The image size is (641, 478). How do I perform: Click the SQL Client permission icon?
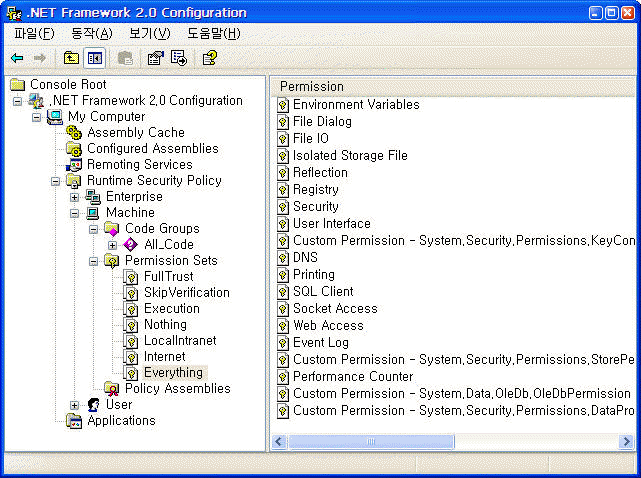pos(282,292)
